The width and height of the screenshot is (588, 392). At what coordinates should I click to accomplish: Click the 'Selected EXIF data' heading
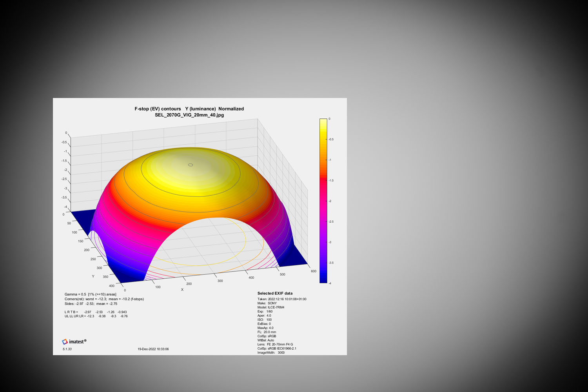(x=275, y=293)
